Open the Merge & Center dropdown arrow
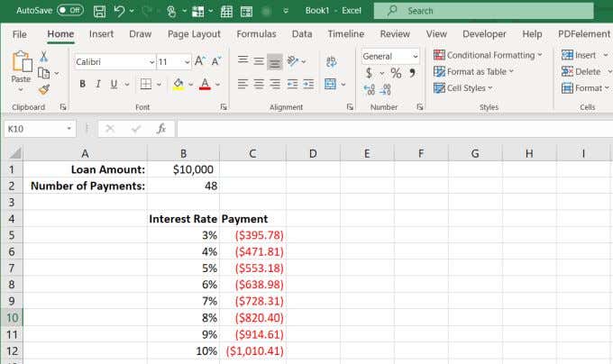The image size is (613, 364). click(x=343, y=84)
